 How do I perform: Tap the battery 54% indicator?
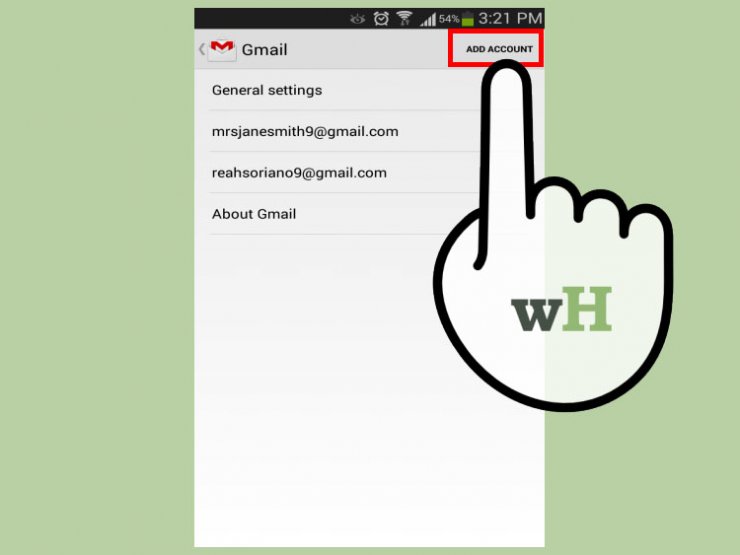[456, 19]
